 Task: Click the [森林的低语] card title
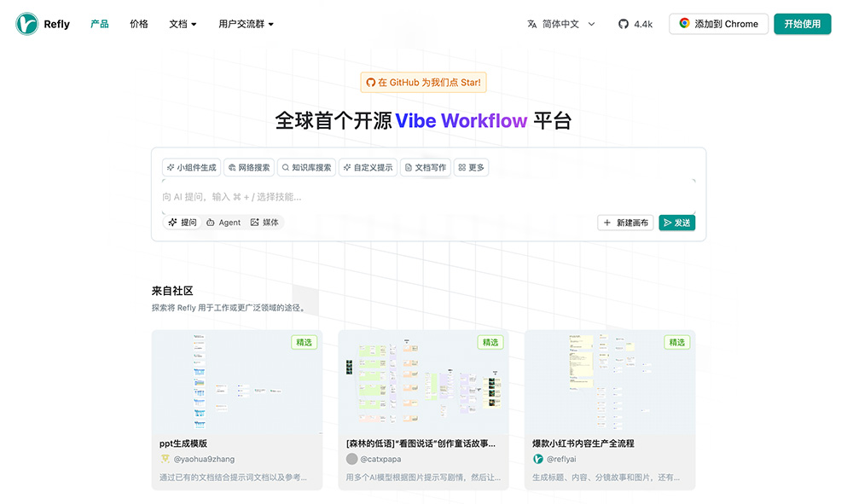pos(421,443)
